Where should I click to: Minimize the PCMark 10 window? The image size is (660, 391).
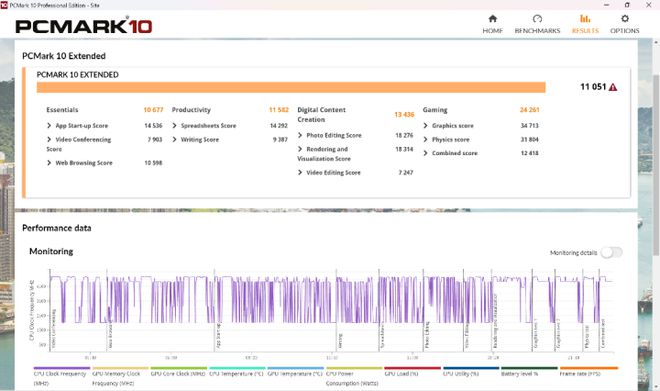pyautogui.click(x=607, y=5)
